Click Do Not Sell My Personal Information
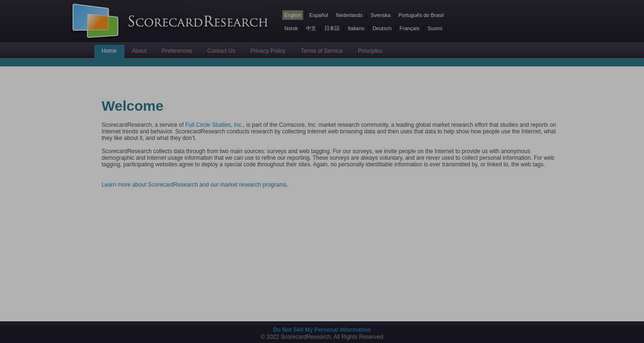The width and height of the screenshot is (644, 343). point(322,330)
